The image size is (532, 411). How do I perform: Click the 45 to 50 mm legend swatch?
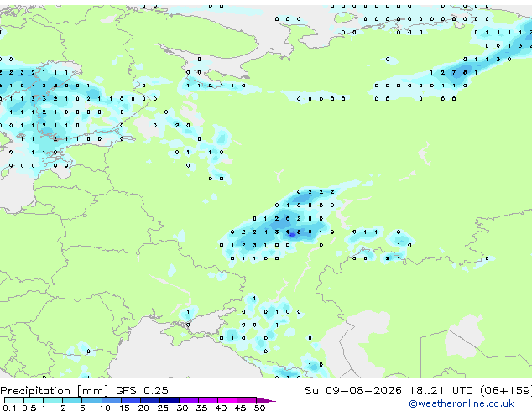pos(247,400)
